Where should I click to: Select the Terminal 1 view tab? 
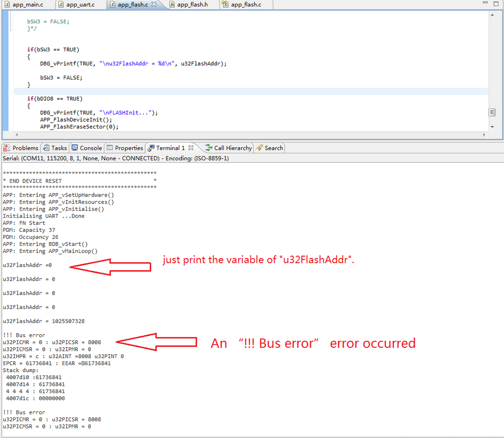pyautogui.click(x=171, y=148)
